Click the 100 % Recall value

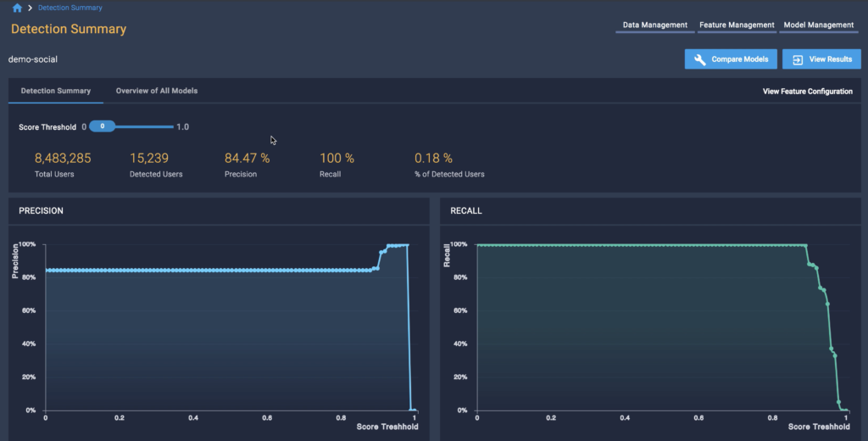click(x=337, y=159)
